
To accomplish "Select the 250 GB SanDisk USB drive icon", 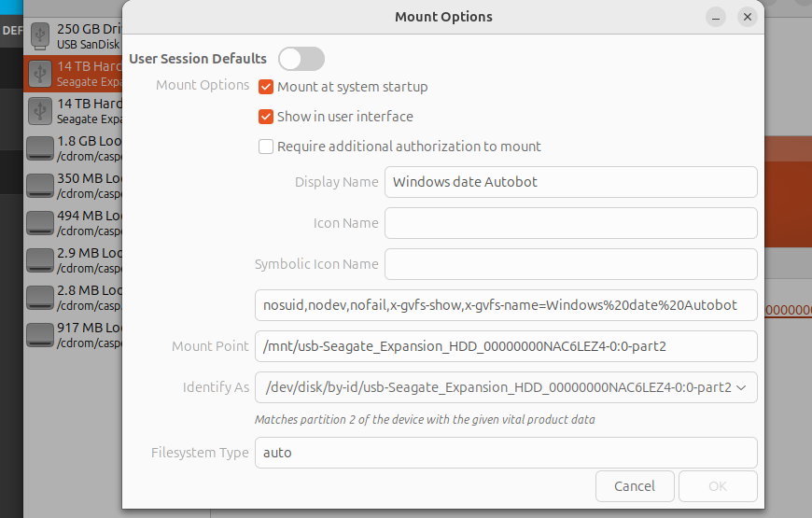I will tap(40, 35).
